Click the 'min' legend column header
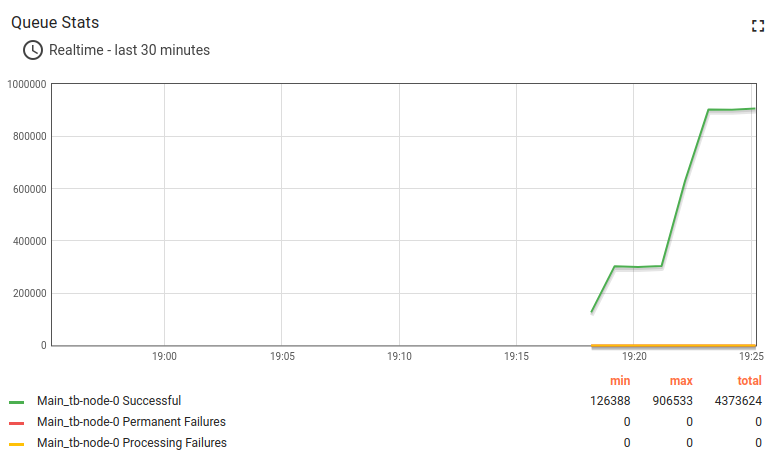This screenshot has width=777, height=460. click(620, 381)
